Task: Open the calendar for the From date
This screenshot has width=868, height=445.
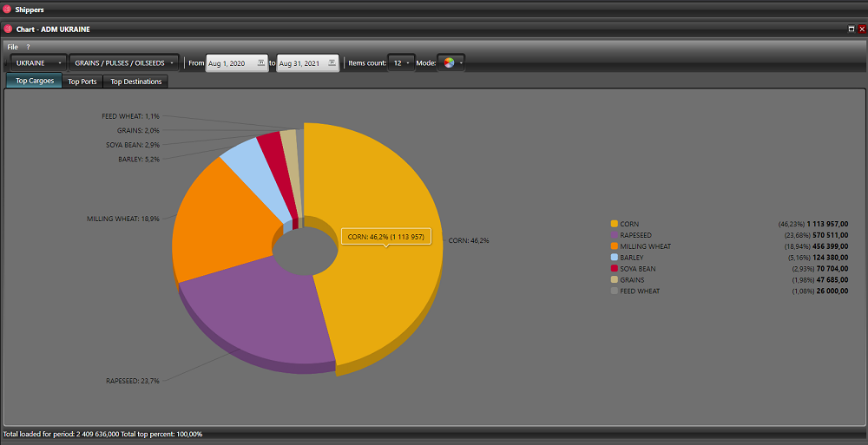Action: pos(261,63)
